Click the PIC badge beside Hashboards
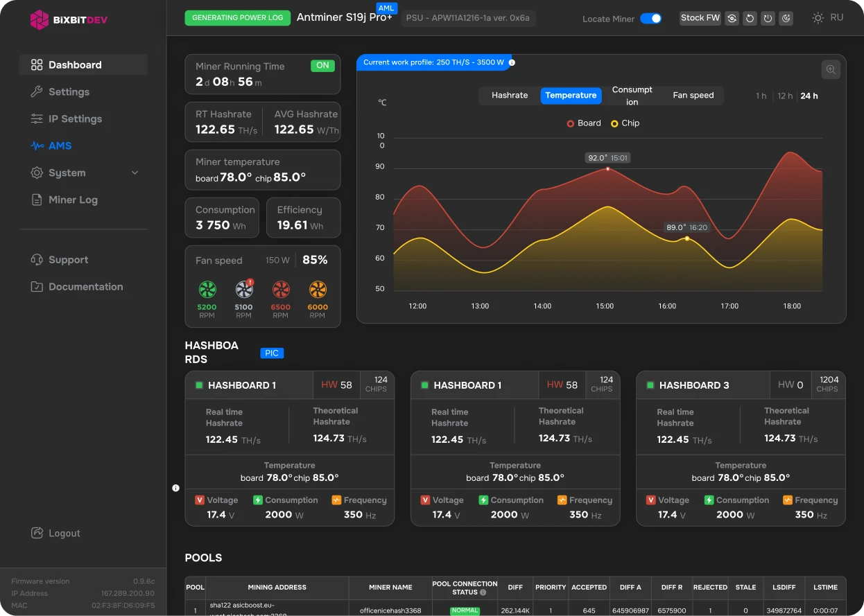This screenshot has width=864, height=616. 272,353
